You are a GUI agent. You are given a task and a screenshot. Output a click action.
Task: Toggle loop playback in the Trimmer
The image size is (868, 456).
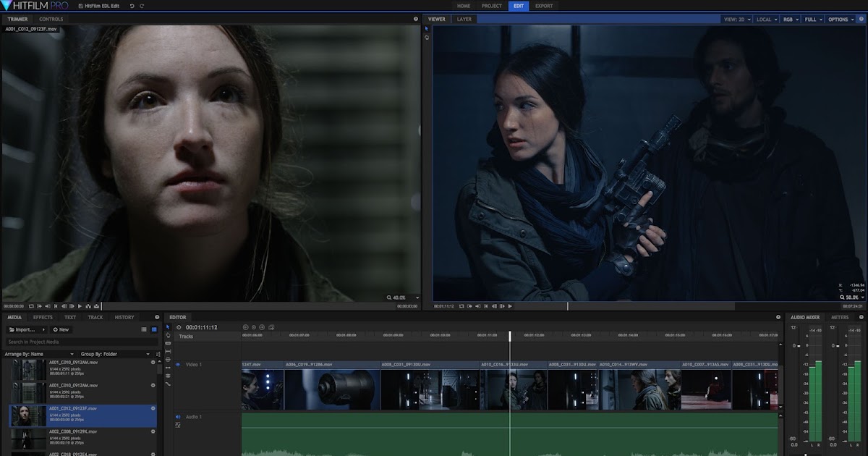31,306
